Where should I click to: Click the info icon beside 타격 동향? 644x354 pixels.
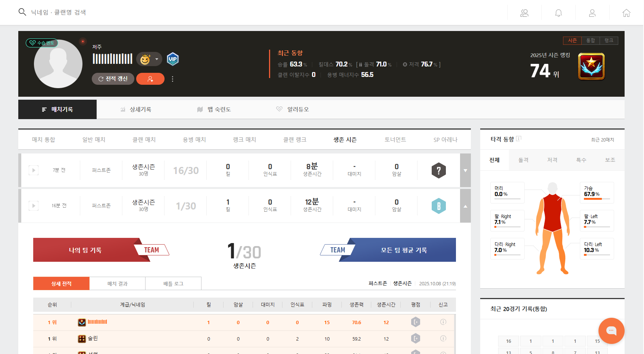click(x=519, y=139)
